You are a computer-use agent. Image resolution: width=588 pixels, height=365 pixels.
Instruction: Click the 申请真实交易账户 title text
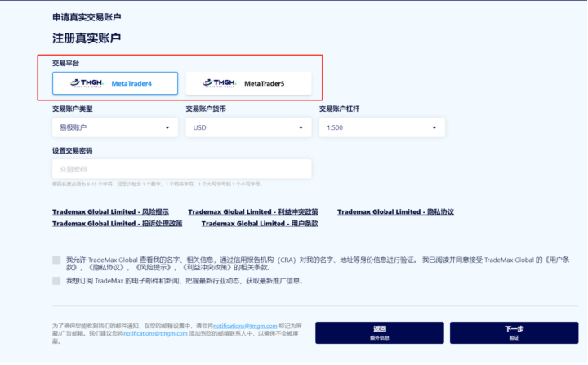[87, 17]
